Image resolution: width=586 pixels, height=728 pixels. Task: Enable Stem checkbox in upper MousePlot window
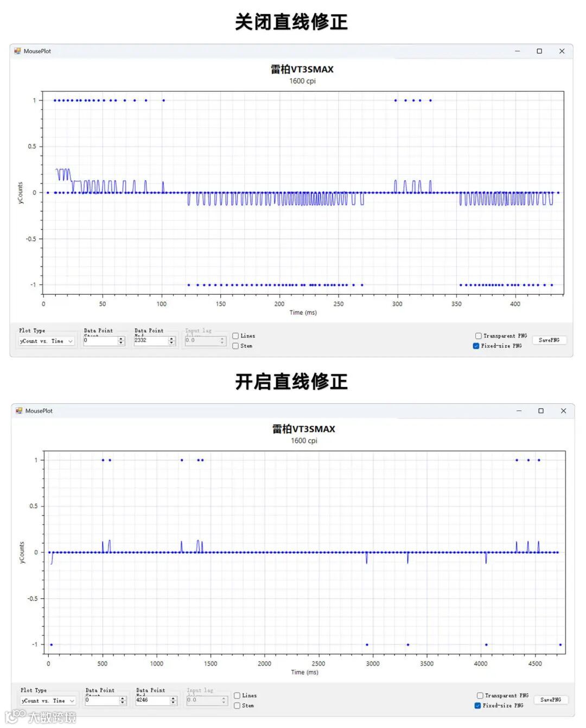pos(235,346)
